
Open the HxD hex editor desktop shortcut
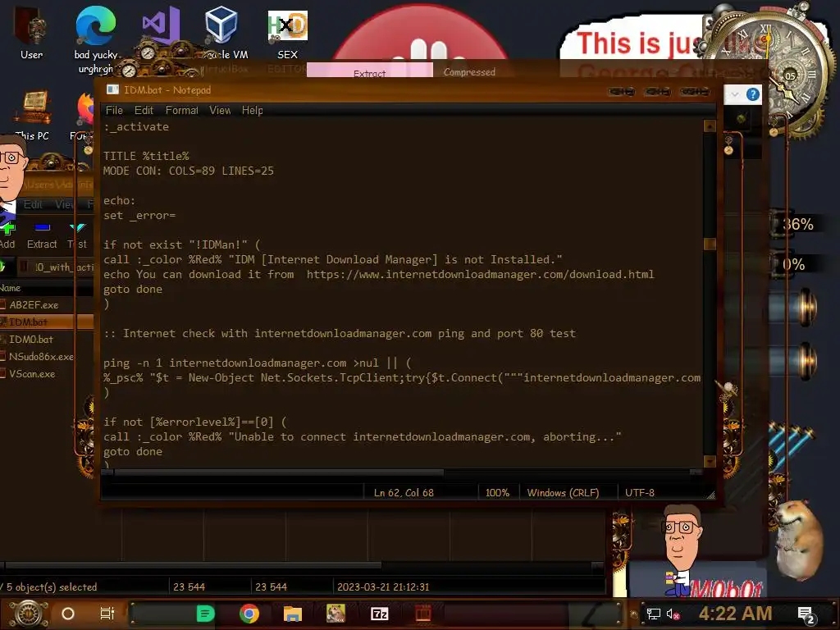tap(288, 33)
